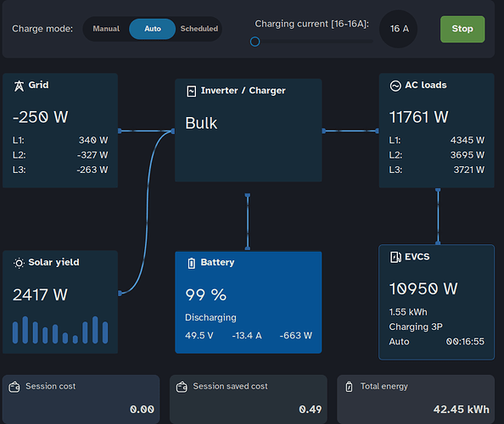Click the Inverter / Charger icon

pyautogui.click(x=191, y=92)
